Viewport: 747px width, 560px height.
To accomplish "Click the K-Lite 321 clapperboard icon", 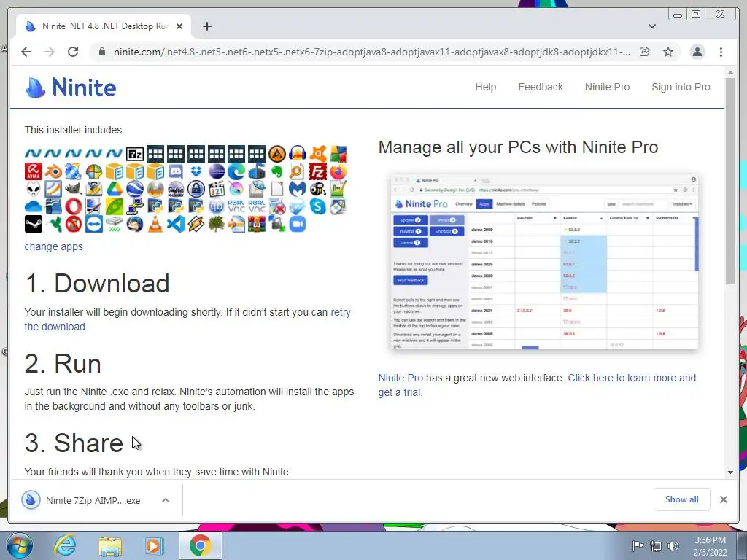I will pyautogui.click(x=216, y=189).
